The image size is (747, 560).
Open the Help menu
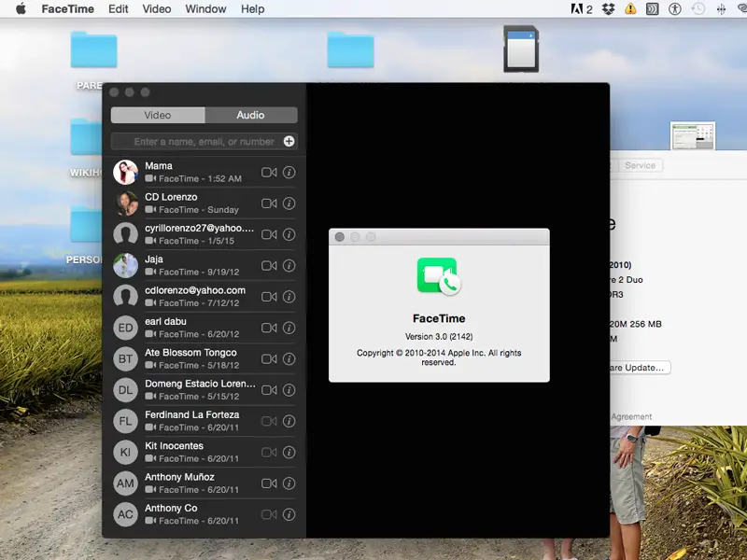coord(253,9)
